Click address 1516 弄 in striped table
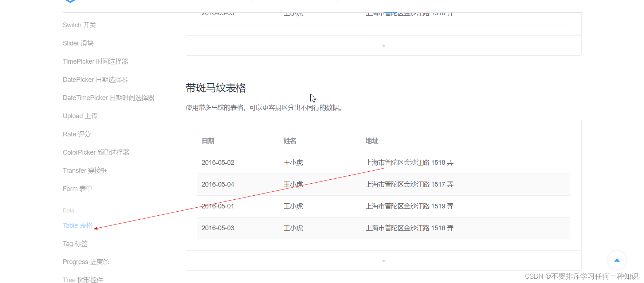Viewport: 644px width, 283px height. pos(409,228)
